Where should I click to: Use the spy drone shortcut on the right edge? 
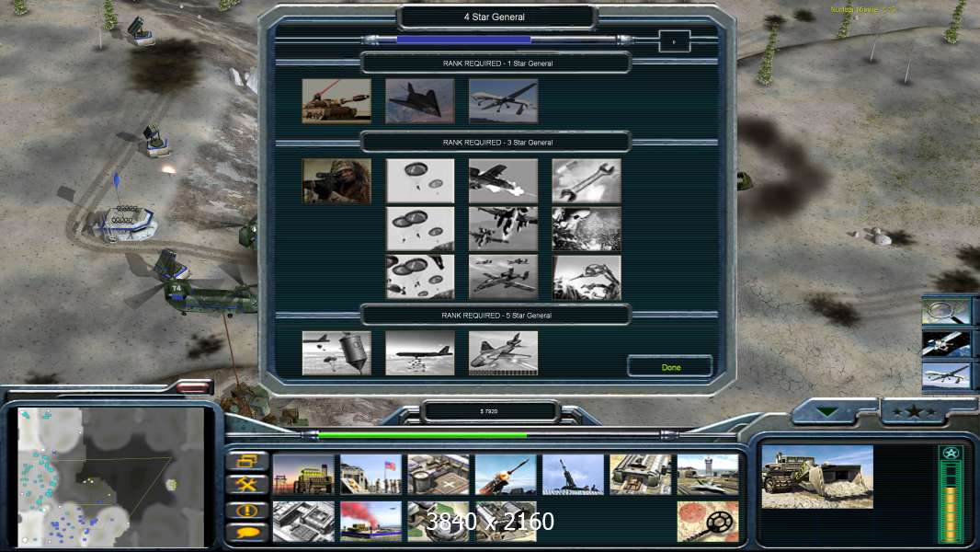[x=946, y=375]
